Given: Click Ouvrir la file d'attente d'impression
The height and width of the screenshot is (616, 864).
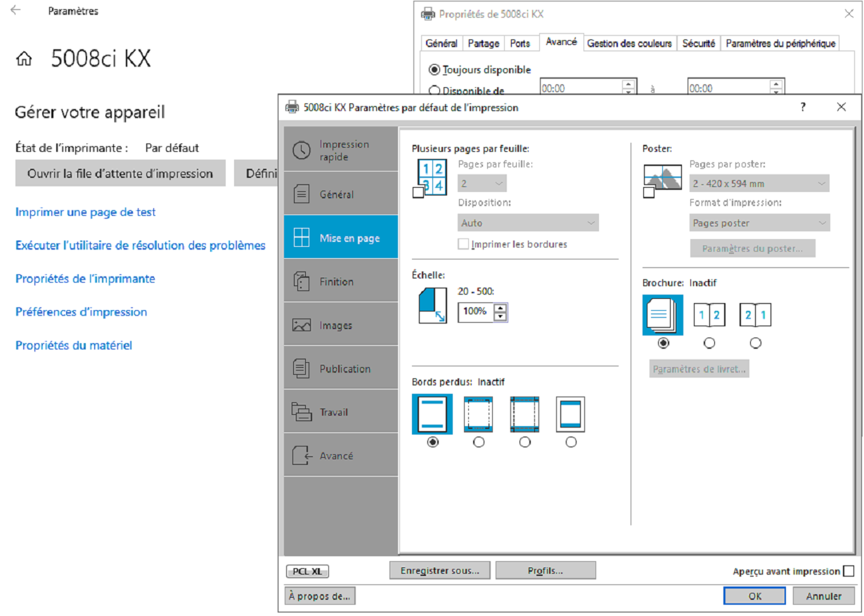Looking at the screenshot, I should pyautogui.click(x=120, y=173).
